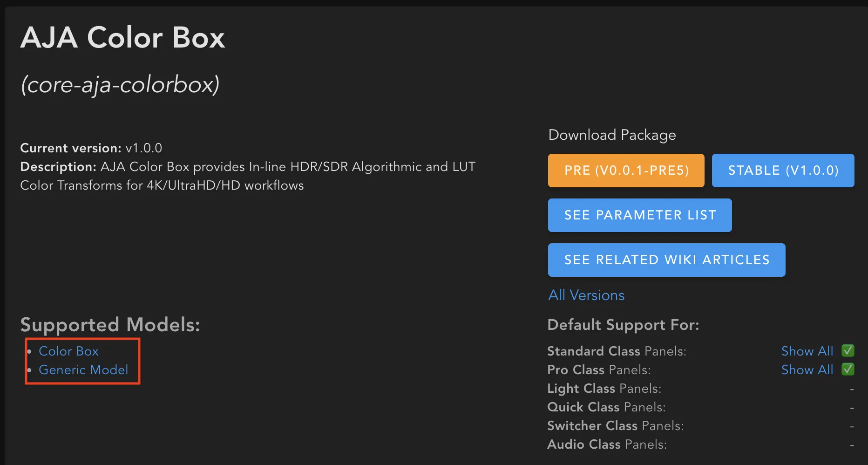Click the Quick Class Panels label

[x=606, y=407]
